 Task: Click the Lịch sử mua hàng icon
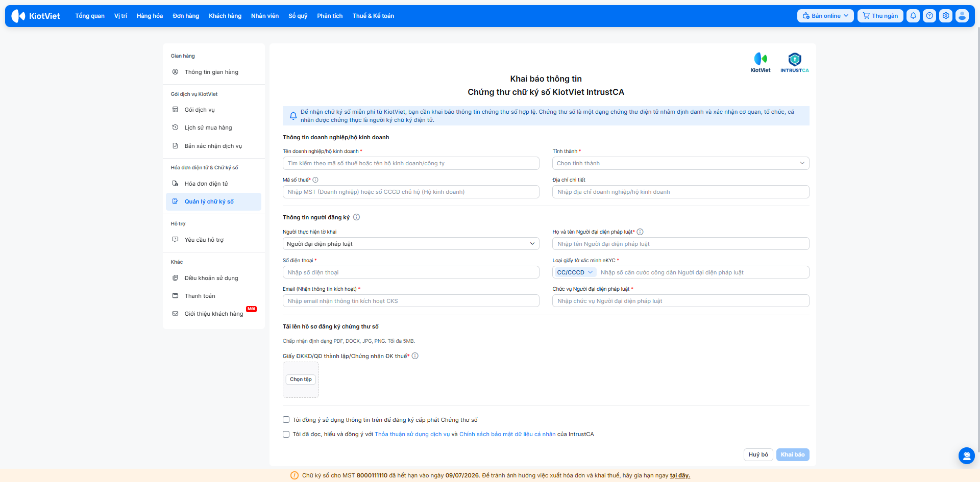175,128
